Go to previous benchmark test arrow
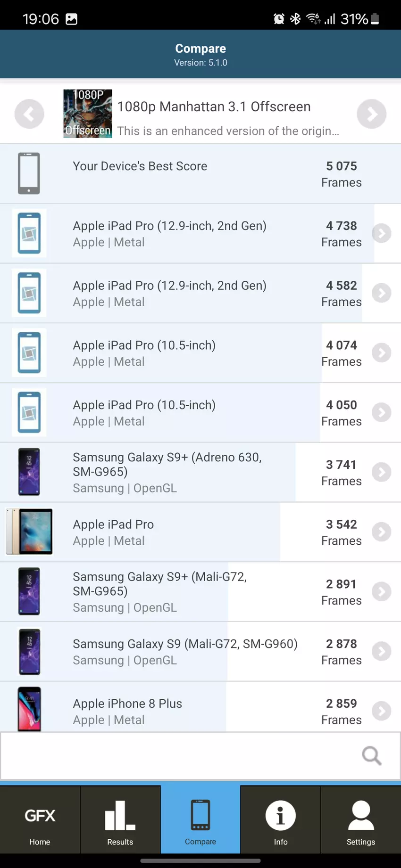 (x=29, y=114)
